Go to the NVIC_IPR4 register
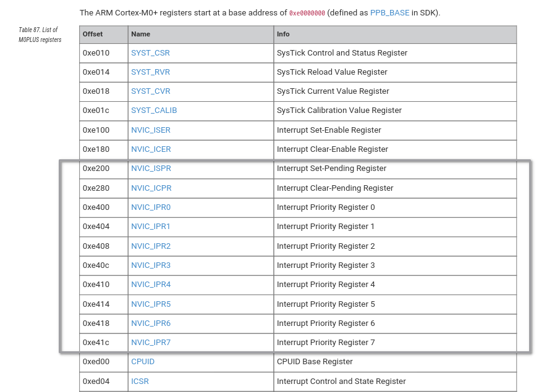Image resolution: width=560 pixels, height=392 pixels. (x=151, y=285)
